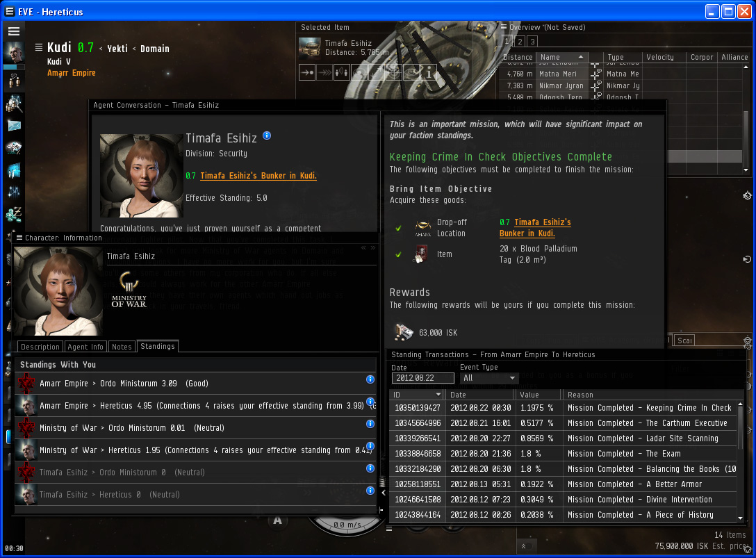756x558 pixels.
Task: Open Timafa Esihiz's Bunker in Kudi link
Action: (258, 176)
